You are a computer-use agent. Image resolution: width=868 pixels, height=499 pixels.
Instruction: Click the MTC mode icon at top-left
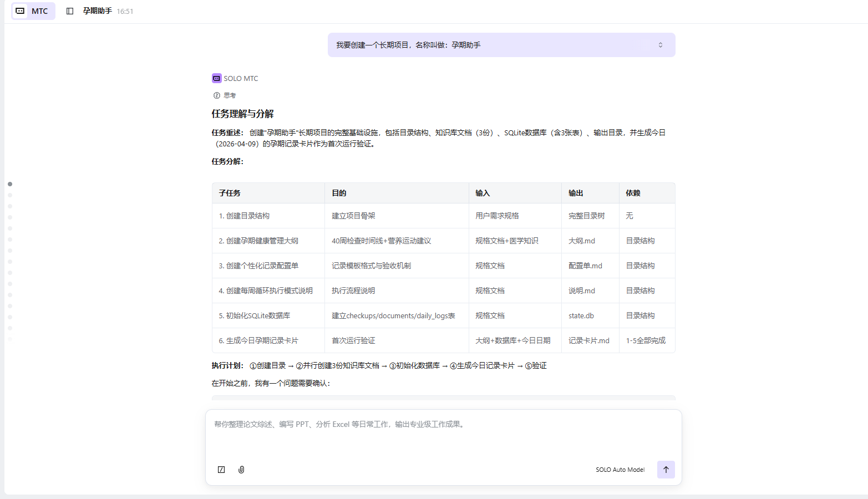[x=20, y=11]
